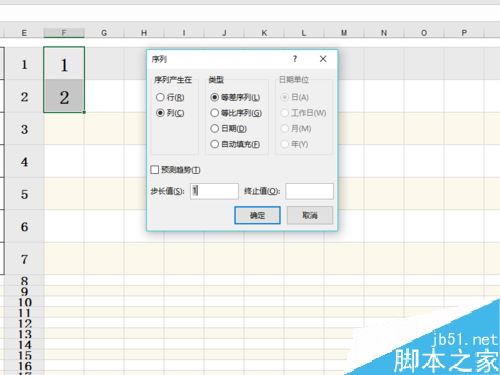
Task: Close the 序列 dialog with X
Action: tap(323, 59)
